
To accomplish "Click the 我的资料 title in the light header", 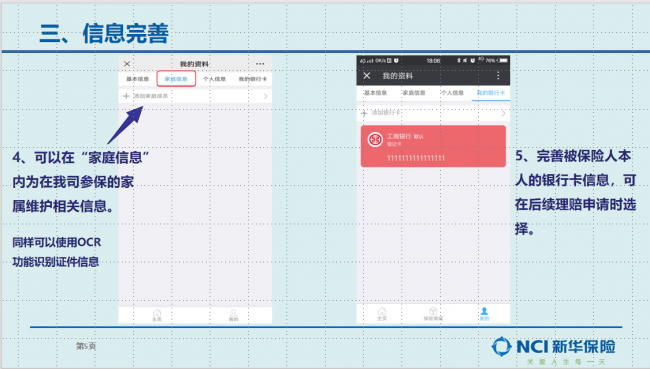I will (194, 64).
